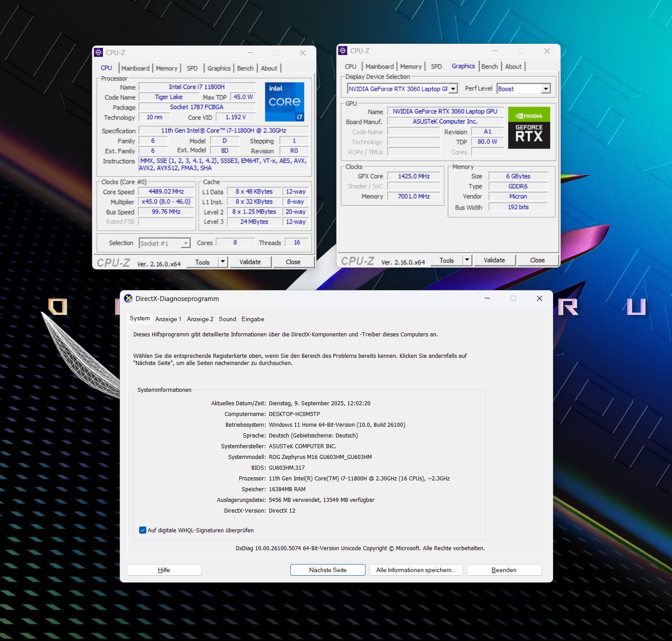This screenshot has height=641, width=672.
Task: Click the Bus Speed value 99.76 MHz
Action: 166,212
